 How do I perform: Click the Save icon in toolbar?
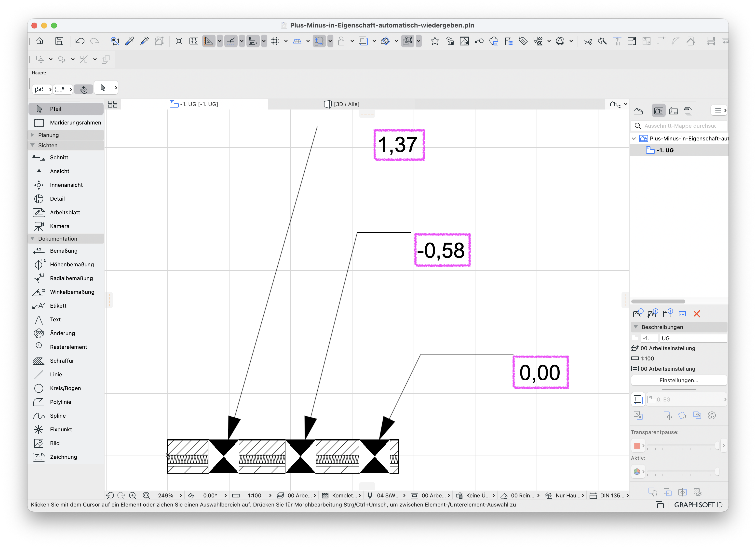pos(59,41)
